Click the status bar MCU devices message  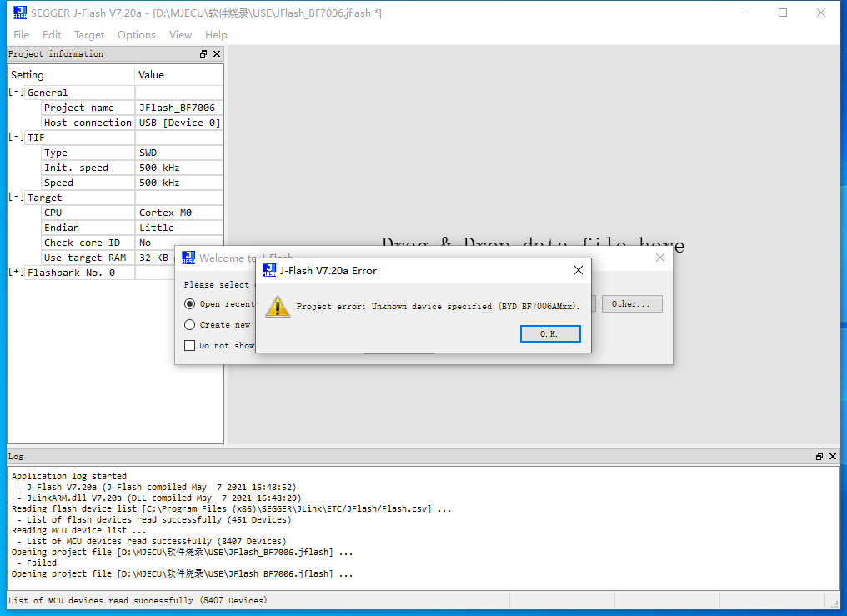[138, 600]
